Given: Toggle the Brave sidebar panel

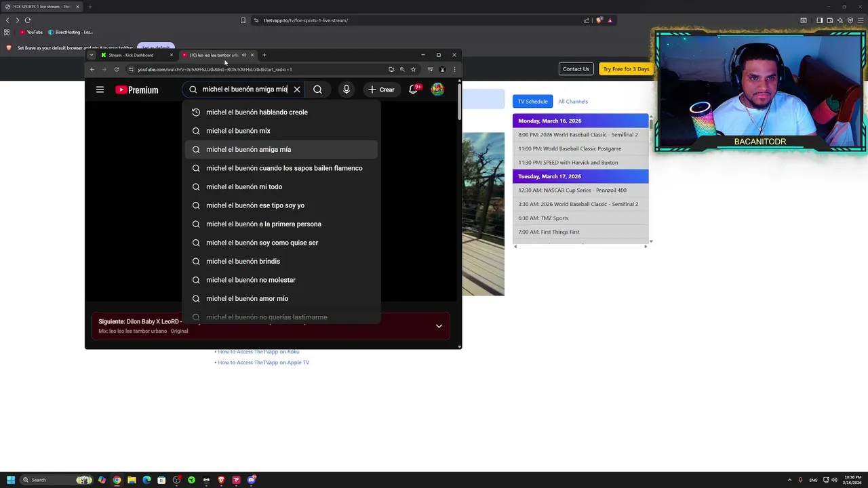Looking at the screenshot, I should [819, 20].
